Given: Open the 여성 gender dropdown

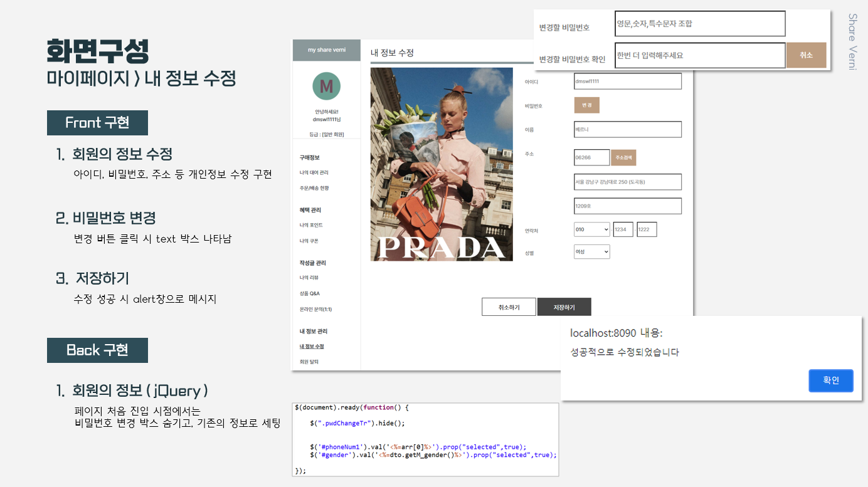Looking at the screenshot, I should pyautogui.click(x=591, y=251).
